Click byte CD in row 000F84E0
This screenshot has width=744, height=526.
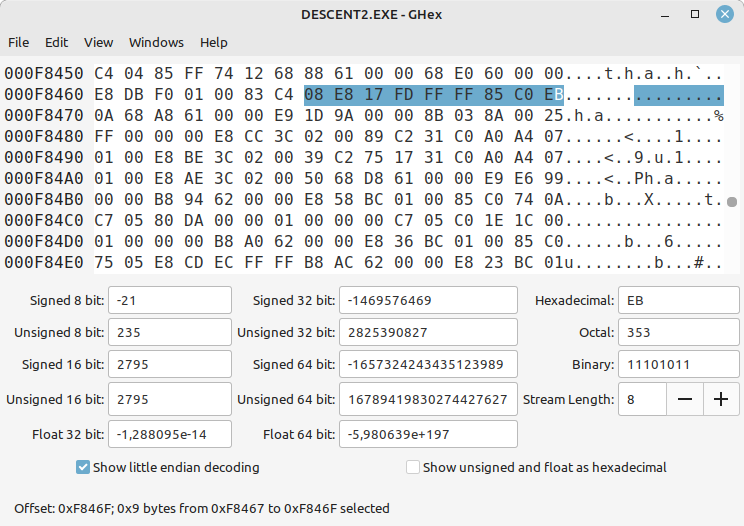(x=194, y=262)
